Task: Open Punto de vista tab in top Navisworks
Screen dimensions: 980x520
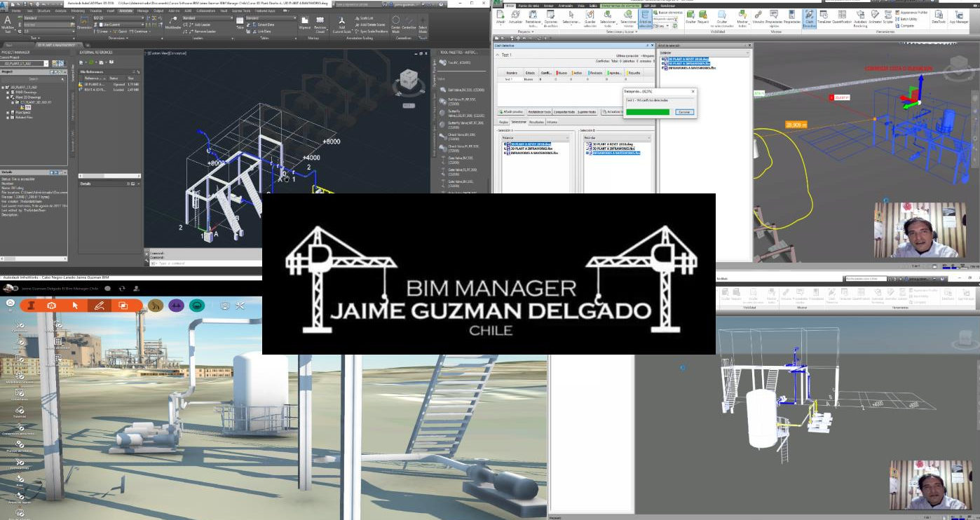Action: tap(528, 6)
